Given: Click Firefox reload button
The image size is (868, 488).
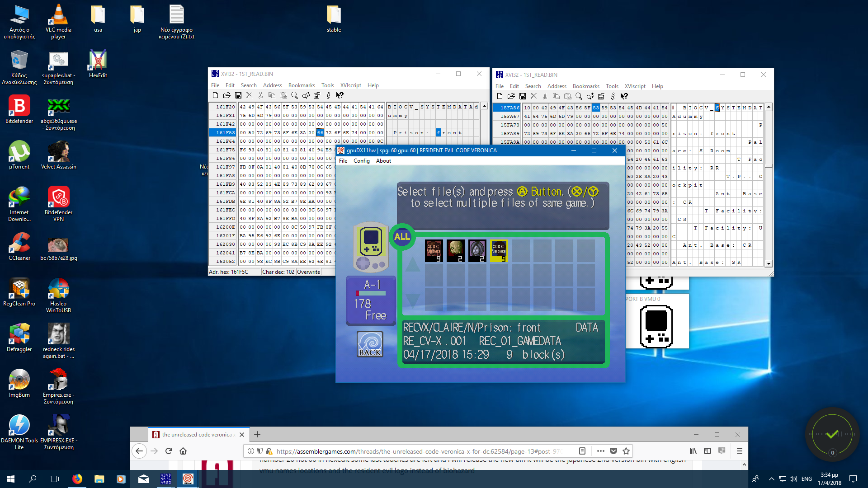Looking at the screenshot, I should coord(169,451).
